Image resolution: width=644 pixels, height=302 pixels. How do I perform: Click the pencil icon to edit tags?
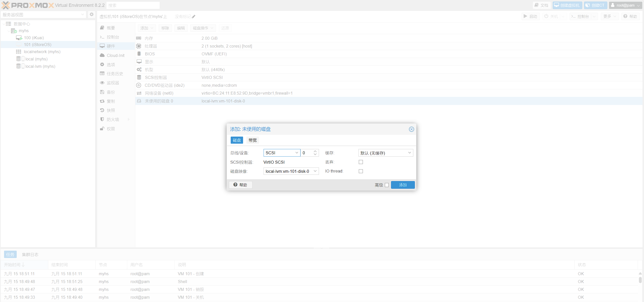[194, 17]
